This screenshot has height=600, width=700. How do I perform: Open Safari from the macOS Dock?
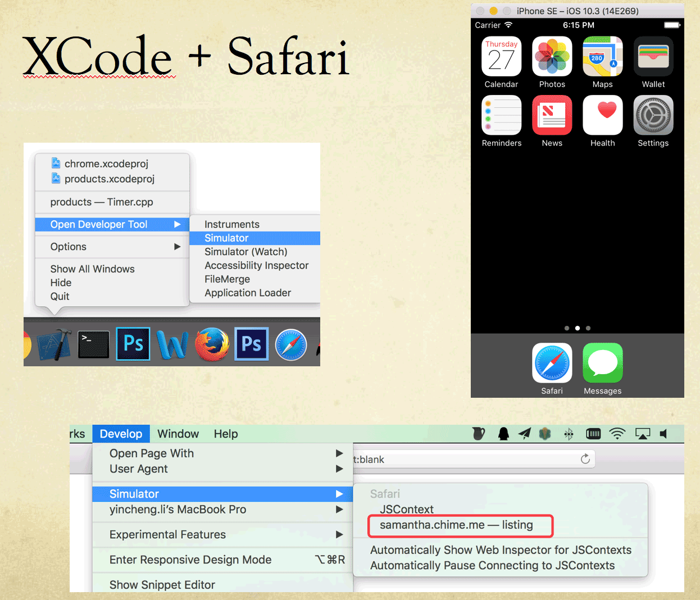[291, 344]
